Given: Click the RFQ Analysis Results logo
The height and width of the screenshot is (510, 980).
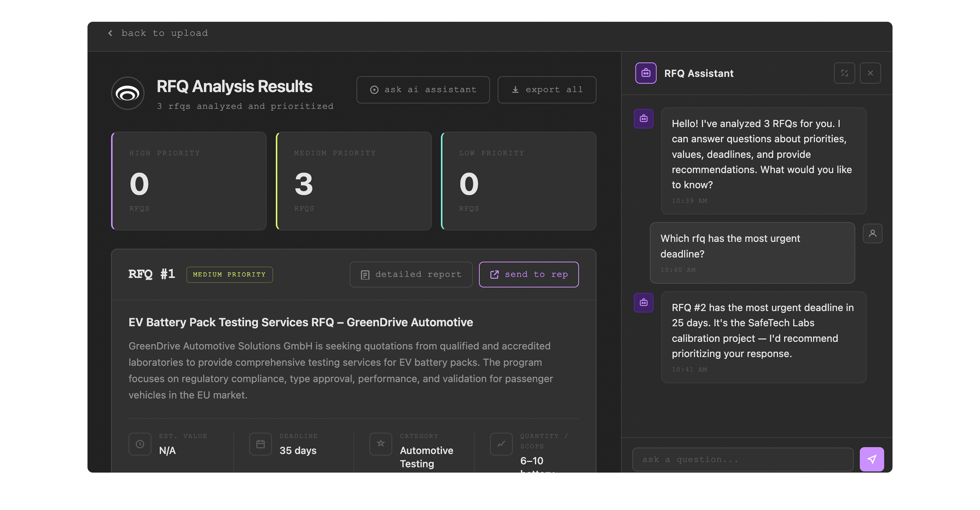Looking at the screenshot, I should coord(128,93).
